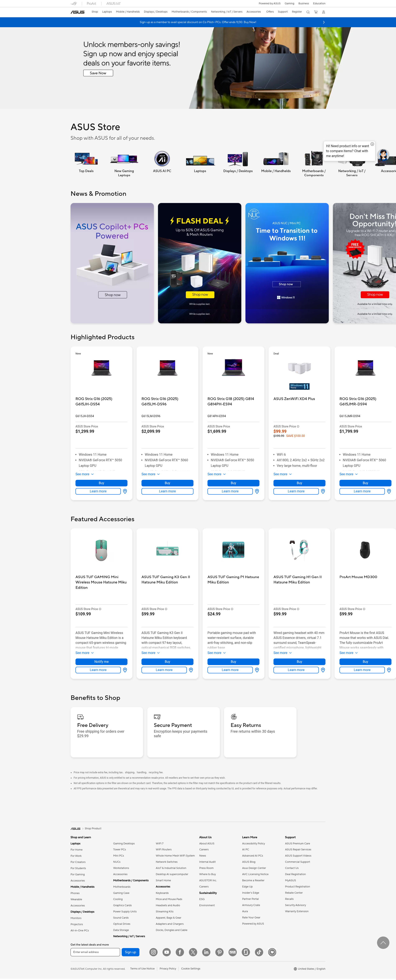Click Notify me for Hatsune Miku mouse
This screenshot has width=396, height=980.
click(x=101, y=662)
